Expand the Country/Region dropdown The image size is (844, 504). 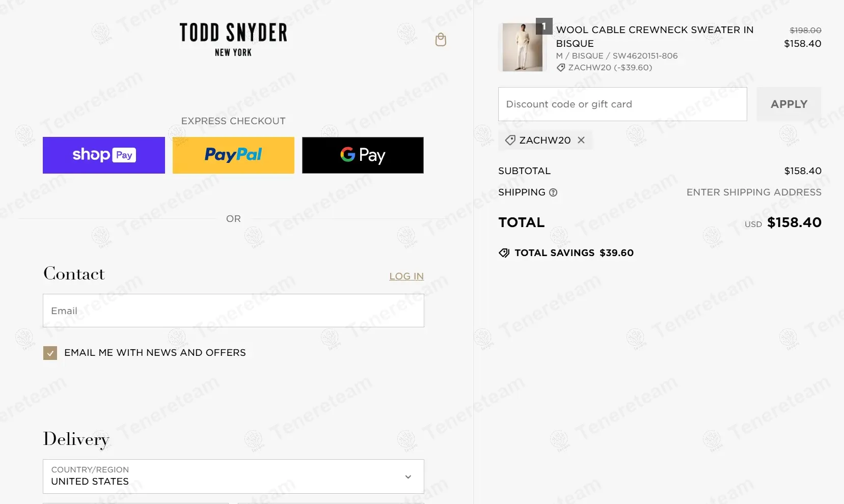(233, 477)
